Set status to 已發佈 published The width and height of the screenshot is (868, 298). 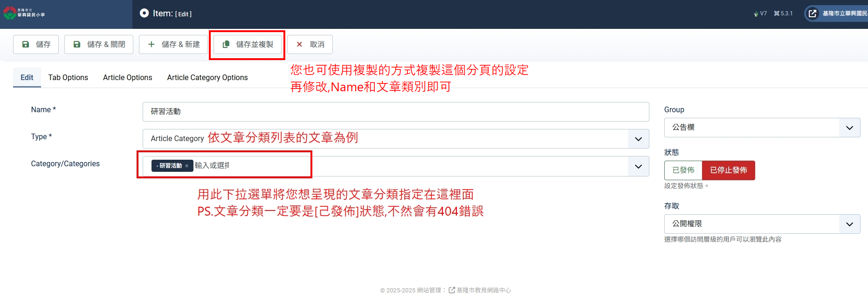pos(683,170)
